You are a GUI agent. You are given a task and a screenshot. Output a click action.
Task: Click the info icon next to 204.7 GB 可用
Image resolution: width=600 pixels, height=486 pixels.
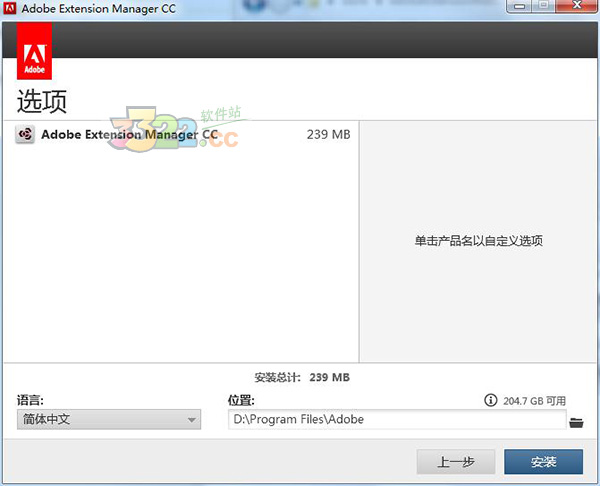pos(491,400)
